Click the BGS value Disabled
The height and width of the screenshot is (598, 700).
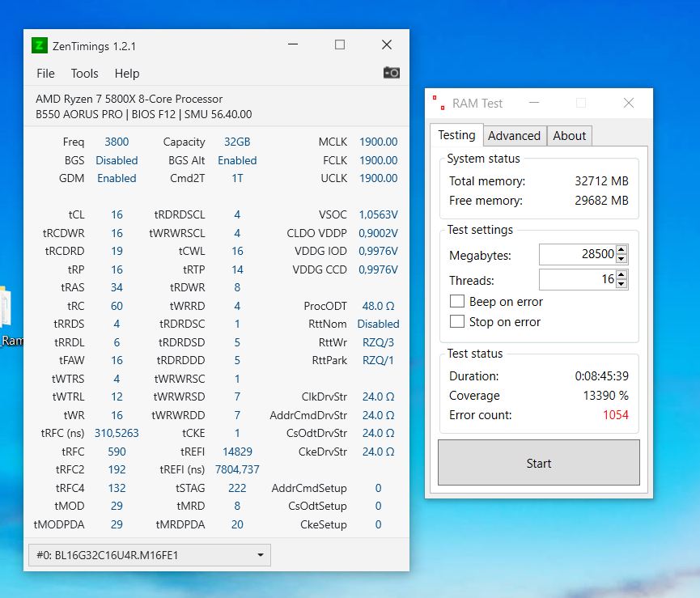click(x=117, y=160)
